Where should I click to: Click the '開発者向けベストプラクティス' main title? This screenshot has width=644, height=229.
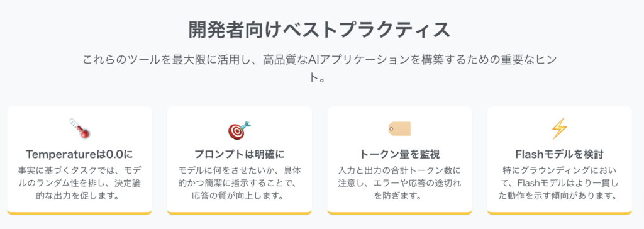pos(319,30)
